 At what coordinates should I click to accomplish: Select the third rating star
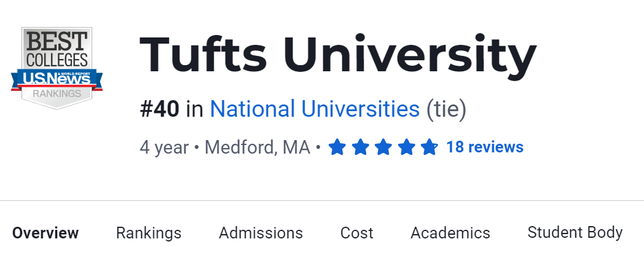383,147
